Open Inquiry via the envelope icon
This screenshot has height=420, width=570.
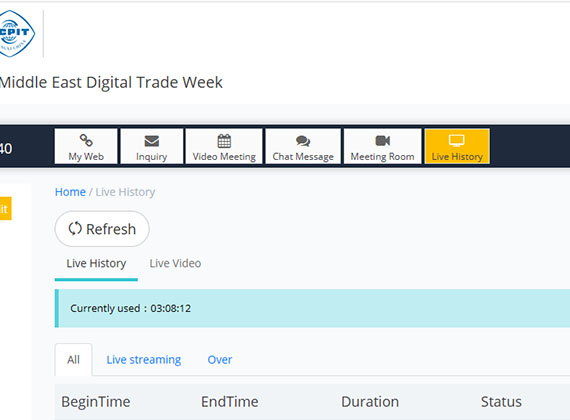click(x=152, y=141)
